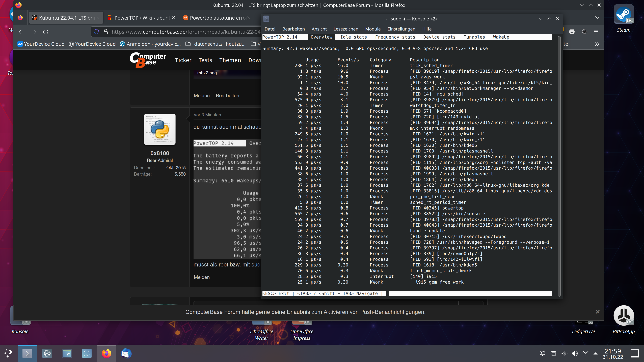The width and height of the screenshot is (644, 362).
Task: Open the Firefox hamburger menu
Action: click(x=596, y=32)
